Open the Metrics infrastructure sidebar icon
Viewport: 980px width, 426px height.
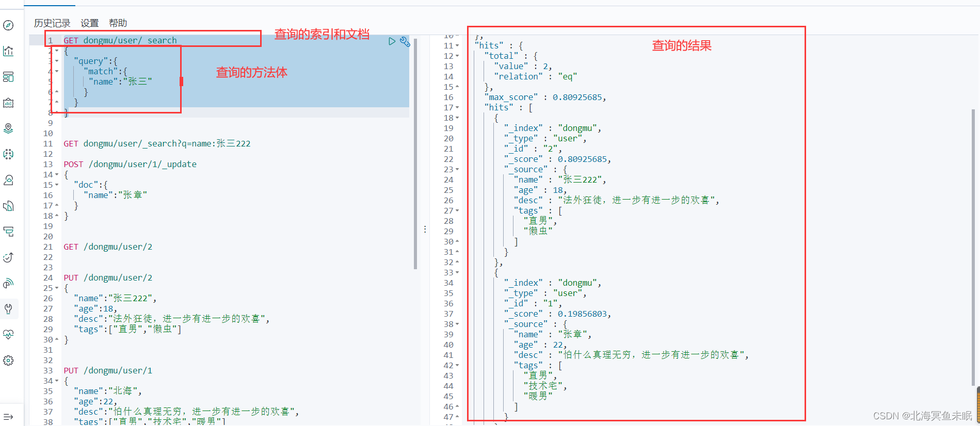pyautogui.click(x=8, y=180)
